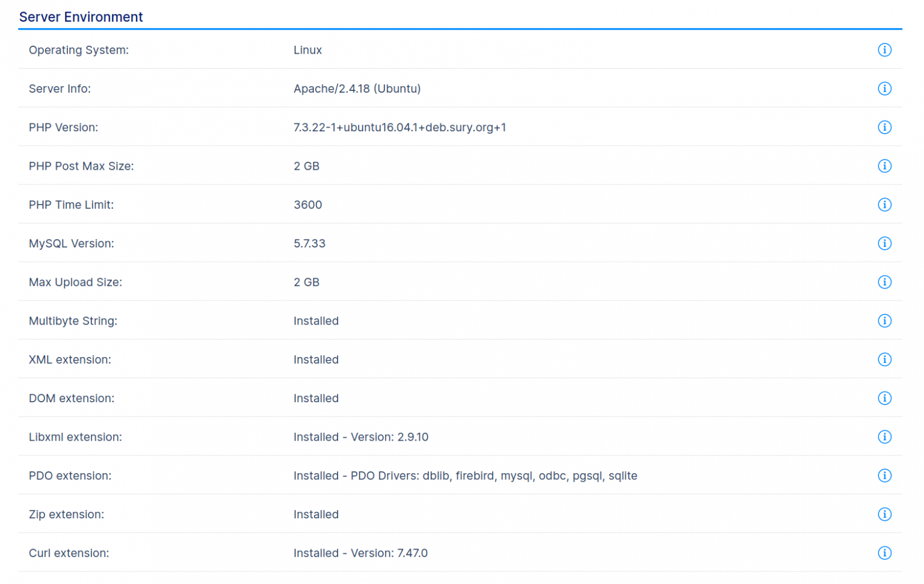This screenshot has height=584, width=924.
Task: Click the info icon beside Operating System
Action: pos(885,50)
